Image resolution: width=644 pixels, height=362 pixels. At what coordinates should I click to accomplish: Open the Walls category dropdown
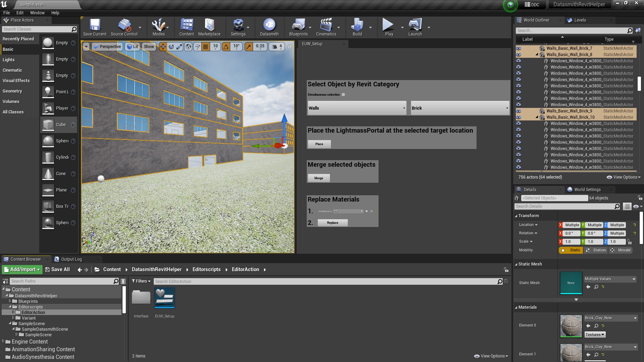(x=357, y=108)
